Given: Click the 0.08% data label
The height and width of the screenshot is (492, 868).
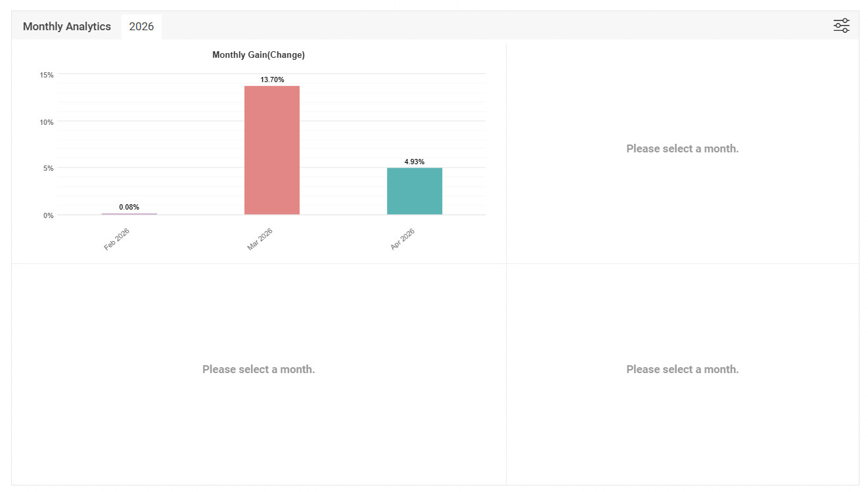Looking at the screenshot, I should [x=129, y=207].
